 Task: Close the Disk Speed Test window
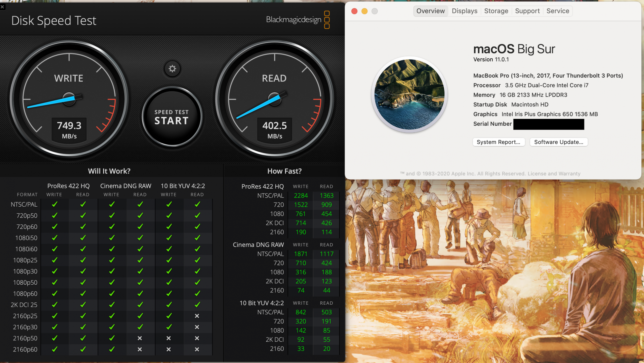point(3,6)
